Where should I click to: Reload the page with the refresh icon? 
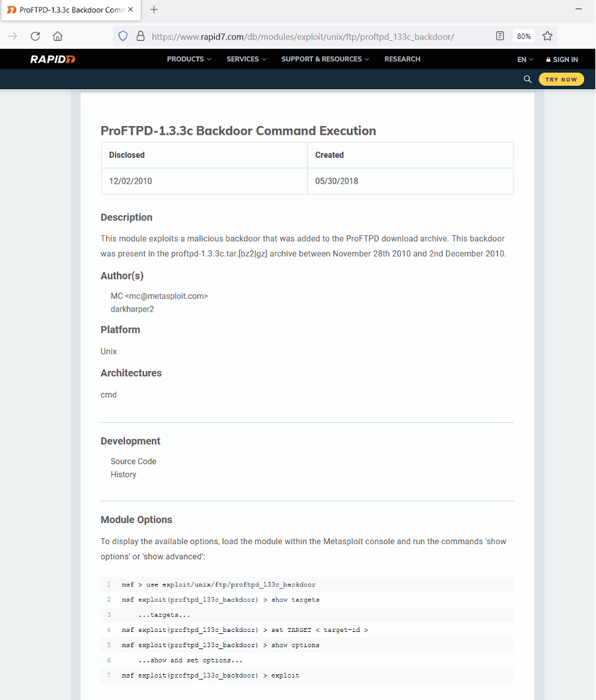(x=36, y=36)
